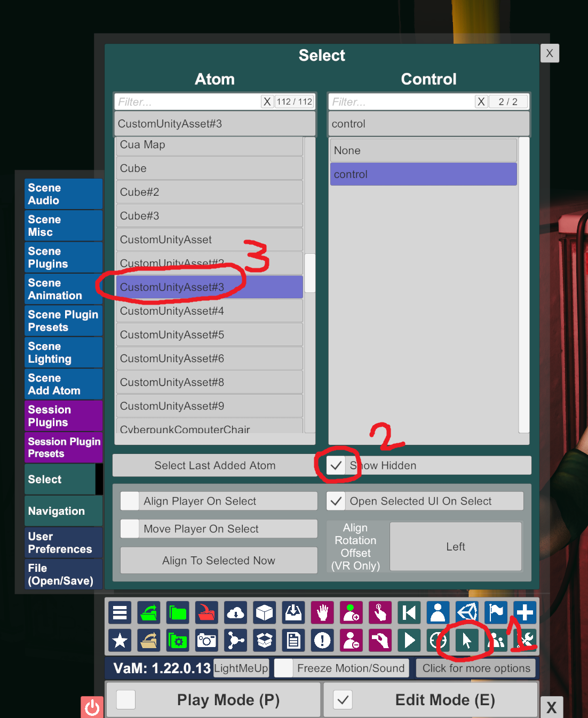The height and width of the screenshot is (718, 588).
Task: Open the Session Plugins tab
Action: (x=63, y=416)
